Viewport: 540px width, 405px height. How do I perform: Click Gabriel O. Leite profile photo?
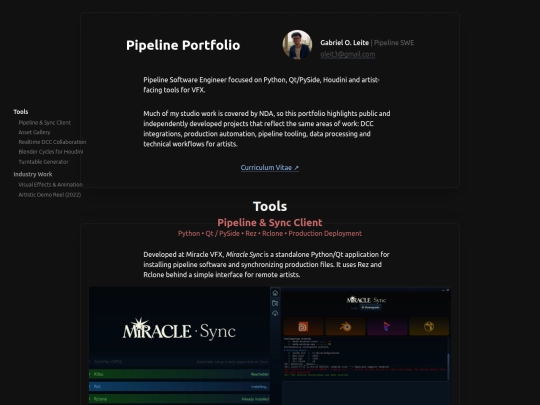coord(297,44)
